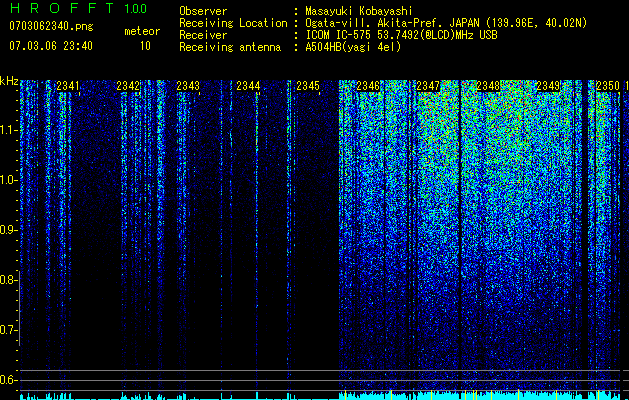The height and width of the screenshot is (400, 629).
Task: Click the 2341 time marker
Action: [68, 86]
